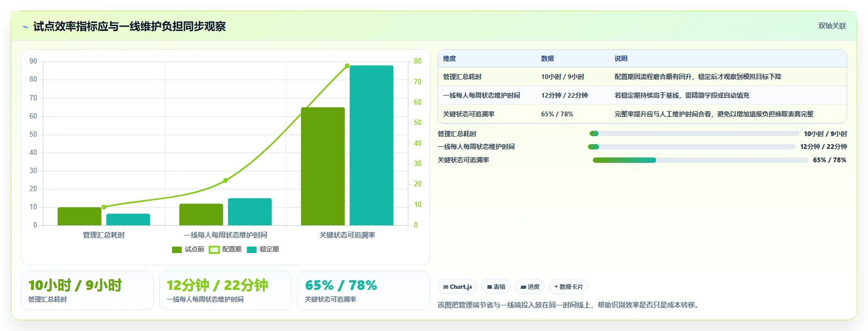Click the 12分钟 / 22分钟 stat card
This screenshot has width=868, height=331.
(x=225, y=290)
